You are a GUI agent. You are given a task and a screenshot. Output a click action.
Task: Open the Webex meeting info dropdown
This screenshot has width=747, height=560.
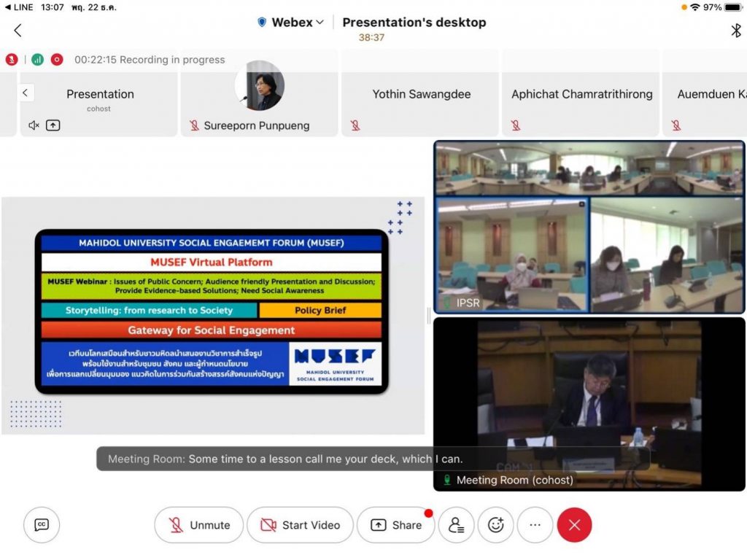(x=290, y=23)
